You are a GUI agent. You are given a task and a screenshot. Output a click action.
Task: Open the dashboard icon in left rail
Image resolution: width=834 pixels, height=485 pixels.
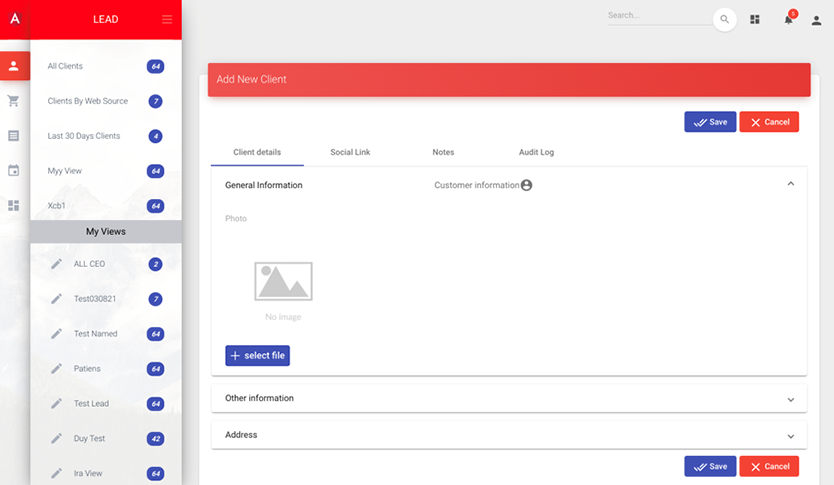14,205
